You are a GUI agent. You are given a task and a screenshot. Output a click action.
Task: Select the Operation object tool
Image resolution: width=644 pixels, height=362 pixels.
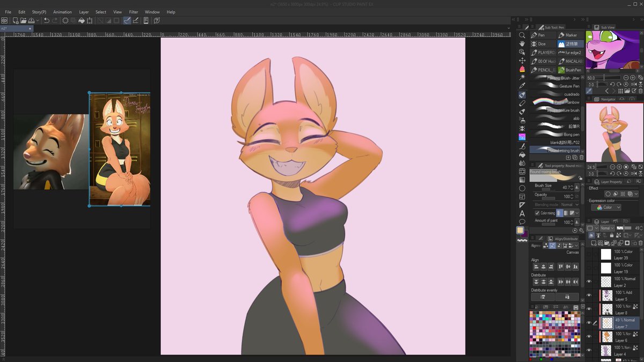click(522, 53)
